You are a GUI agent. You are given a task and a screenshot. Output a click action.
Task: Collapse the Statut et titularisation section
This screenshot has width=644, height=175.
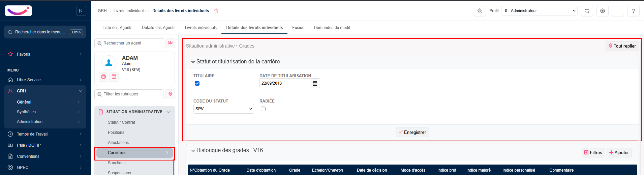(x=193, y=62)
